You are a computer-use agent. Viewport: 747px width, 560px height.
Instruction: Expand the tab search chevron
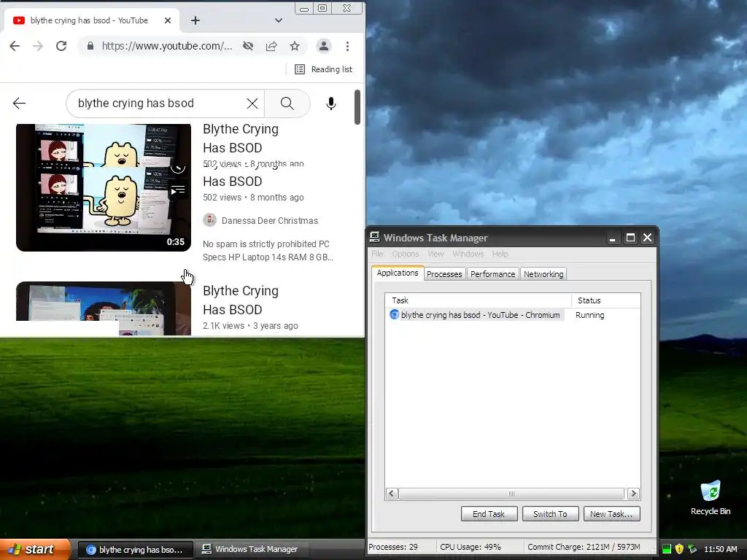[x=279, y=20]
